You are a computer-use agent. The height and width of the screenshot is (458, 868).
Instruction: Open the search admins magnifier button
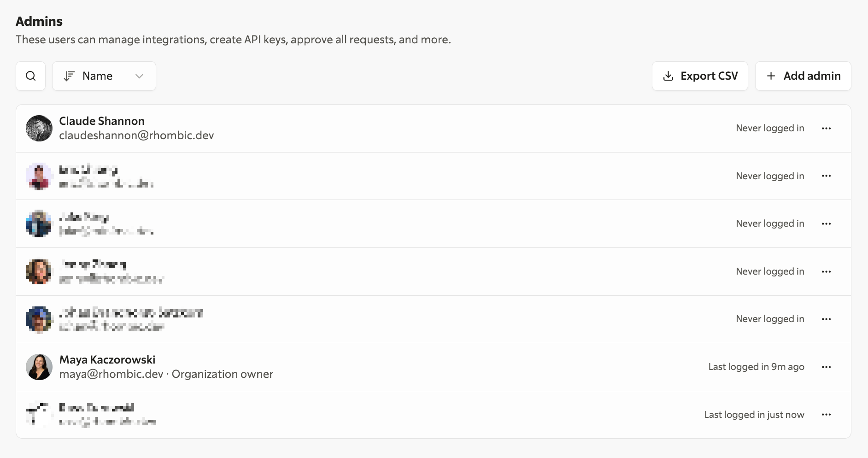point(30,76)
